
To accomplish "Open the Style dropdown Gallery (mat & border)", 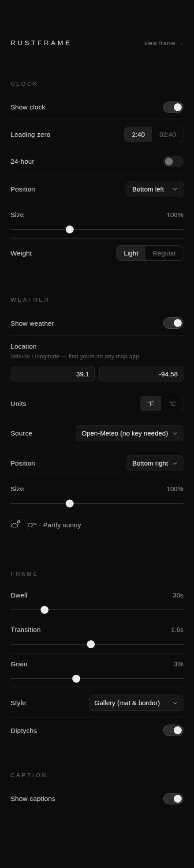I will coord(136,703).
